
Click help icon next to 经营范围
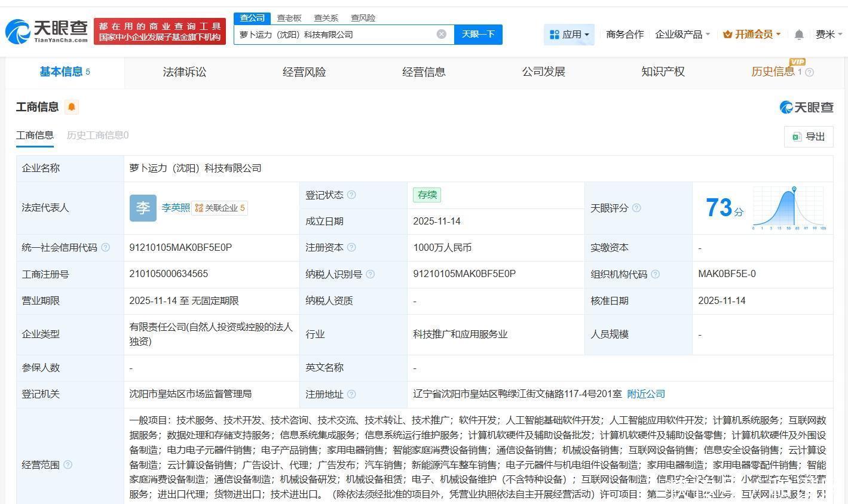68,465
